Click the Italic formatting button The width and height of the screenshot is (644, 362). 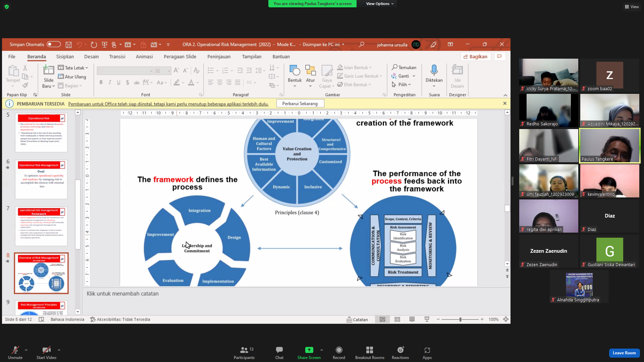[x=110, y=82]
